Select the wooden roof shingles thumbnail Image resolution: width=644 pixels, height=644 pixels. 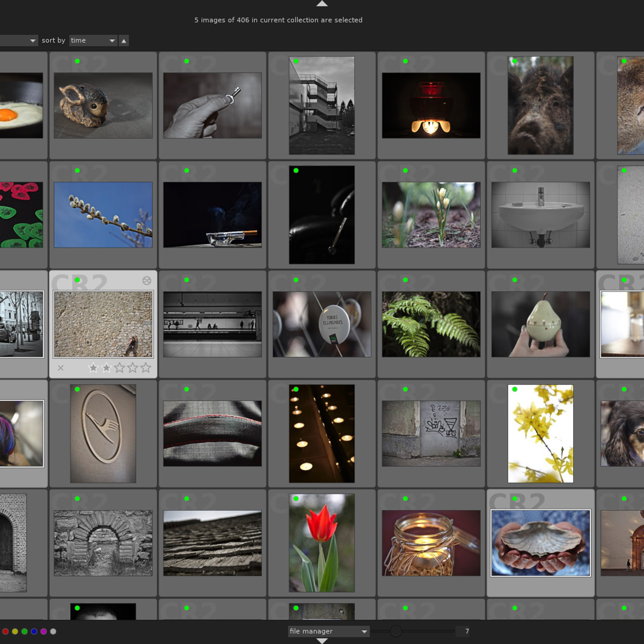[213, 543]
